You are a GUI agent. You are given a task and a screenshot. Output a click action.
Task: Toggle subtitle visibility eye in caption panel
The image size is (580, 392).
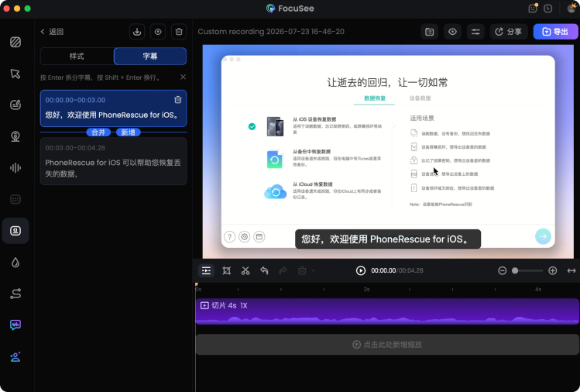pos(158,32)
